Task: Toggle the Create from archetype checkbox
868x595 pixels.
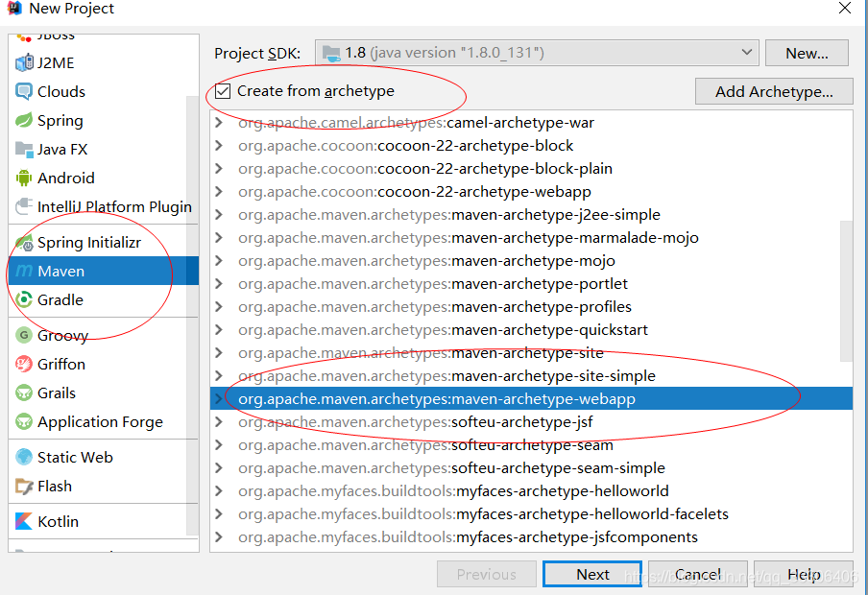Action: coord(223,91)
